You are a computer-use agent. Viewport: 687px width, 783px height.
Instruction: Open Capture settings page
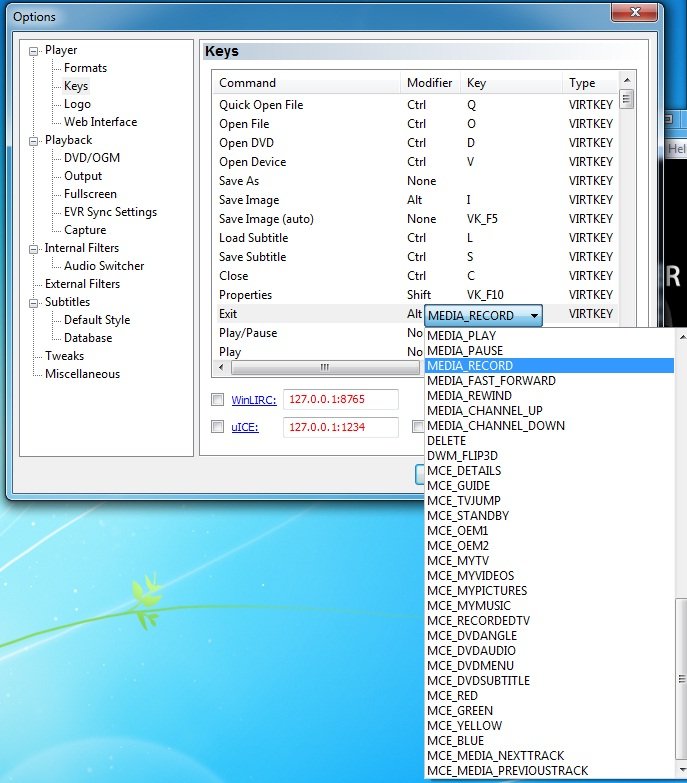85,230
